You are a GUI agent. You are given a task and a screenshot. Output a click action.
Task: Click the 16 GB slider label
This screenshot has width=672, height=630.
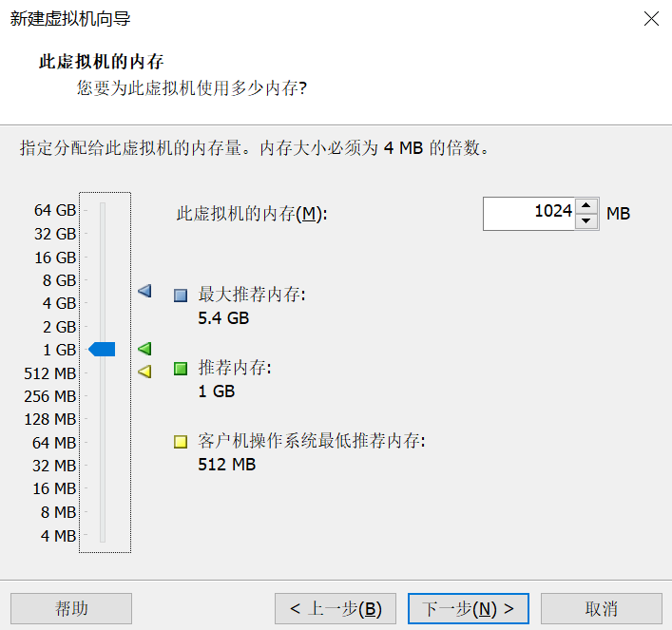55,258
